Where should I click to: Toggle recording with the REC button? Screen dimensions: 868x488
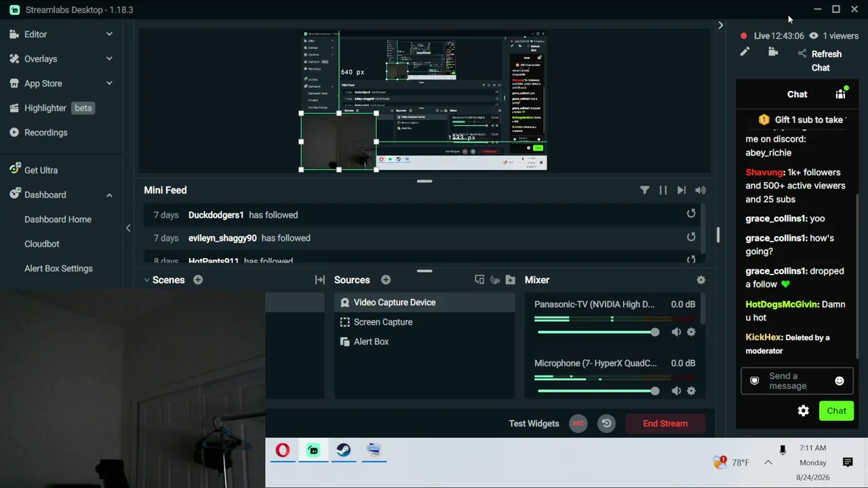(578, 424)
